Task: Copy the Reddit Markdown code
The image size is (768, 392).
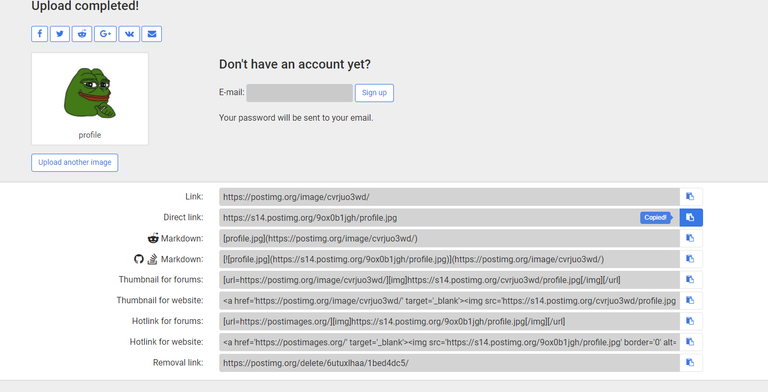Action: click(x=691, y=238)
